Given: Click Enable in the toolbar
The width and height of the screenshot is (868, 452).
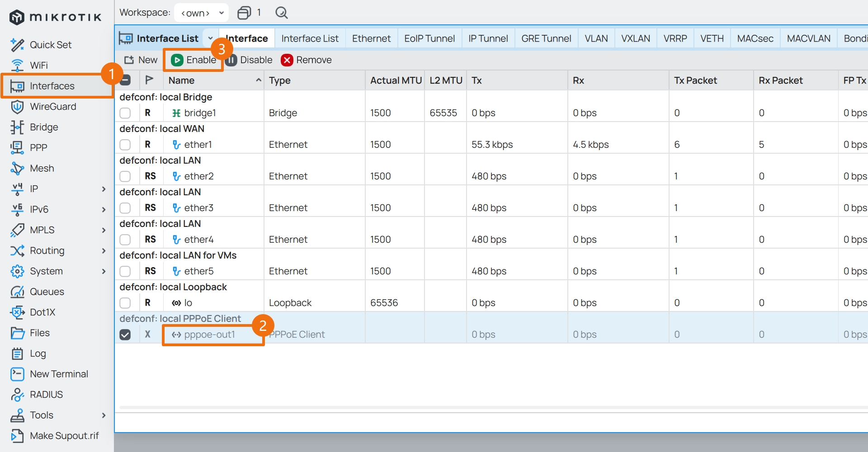Looking at the screenshot, I should click(193, 60).
